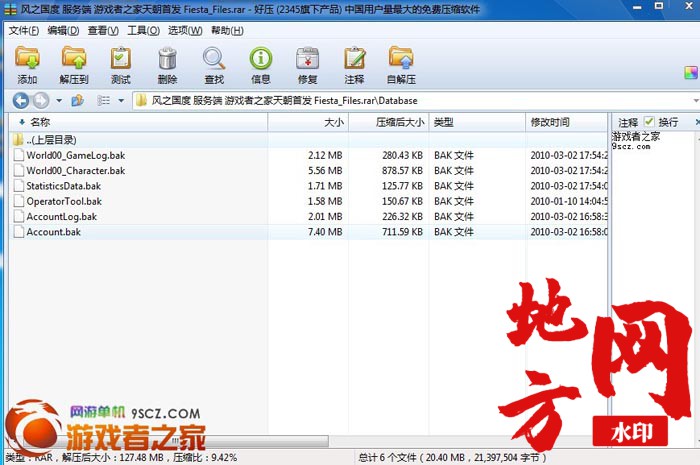
Task: Open the 查找 (Find) magnifier tool
Action: click(x=214, y=66)
